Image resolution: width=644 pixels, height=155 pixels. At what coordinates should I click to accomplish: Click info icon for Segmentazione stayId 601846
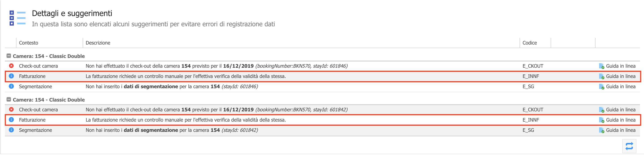[x=11, y=86]
